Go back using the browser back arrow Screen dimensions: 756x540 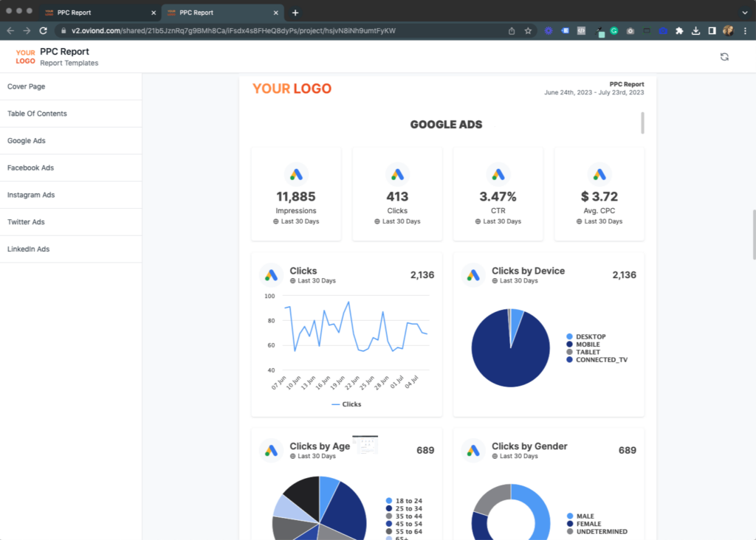tap(10, 31)
